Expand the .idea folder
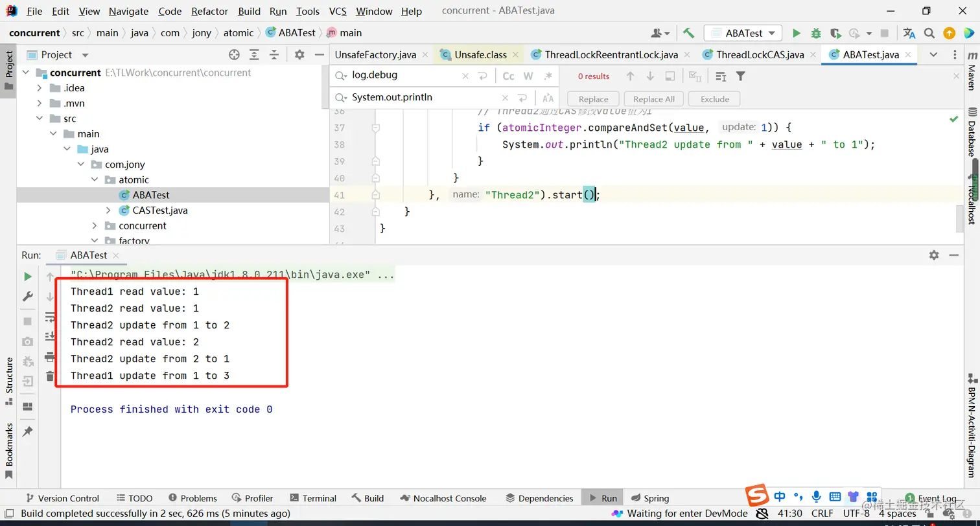Image resolution: width=980 pixels, height=526 pixels. click(x=39, y=88)
